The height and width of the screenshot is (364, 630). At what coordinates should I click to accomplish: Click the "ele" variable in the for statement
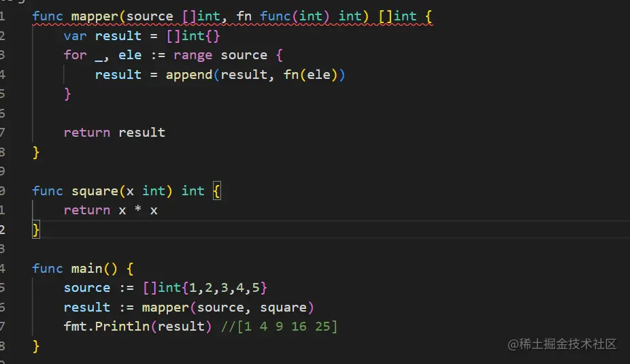(x=130, y=55)
